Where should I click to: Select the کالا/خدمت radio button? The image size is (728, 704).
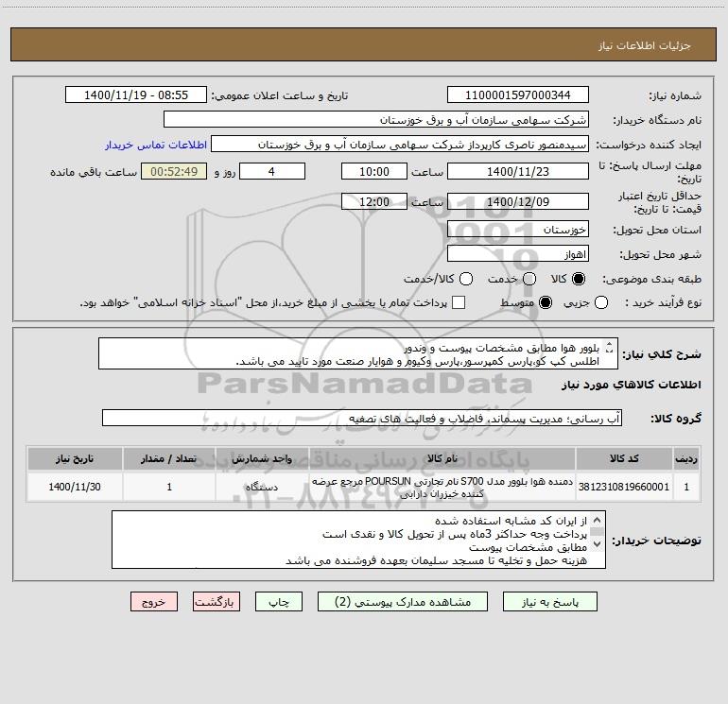coord(466,279)
